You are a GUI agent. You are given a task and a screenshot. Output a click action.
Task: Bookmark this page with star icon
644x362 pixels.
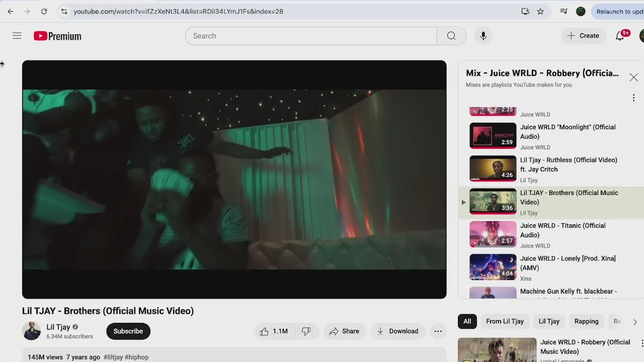[x=540, y=11]
